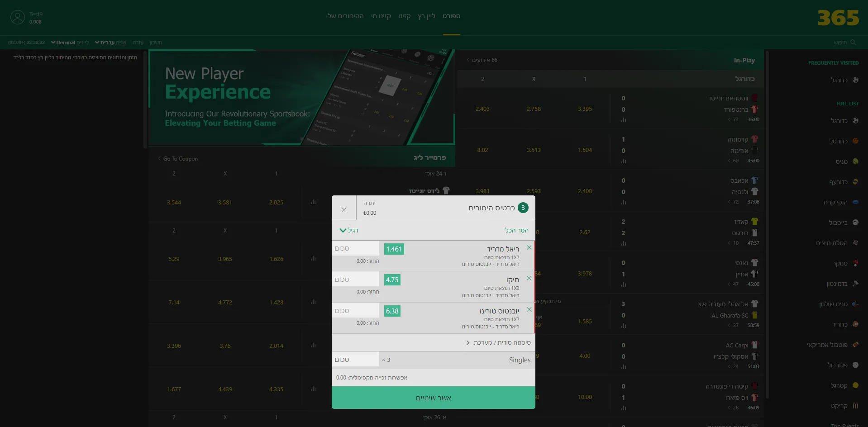Viewport: 868px width, 427px height.
Task: Select the American football (פוטבול אמריקאי) icon
Action: click(855, 344)
